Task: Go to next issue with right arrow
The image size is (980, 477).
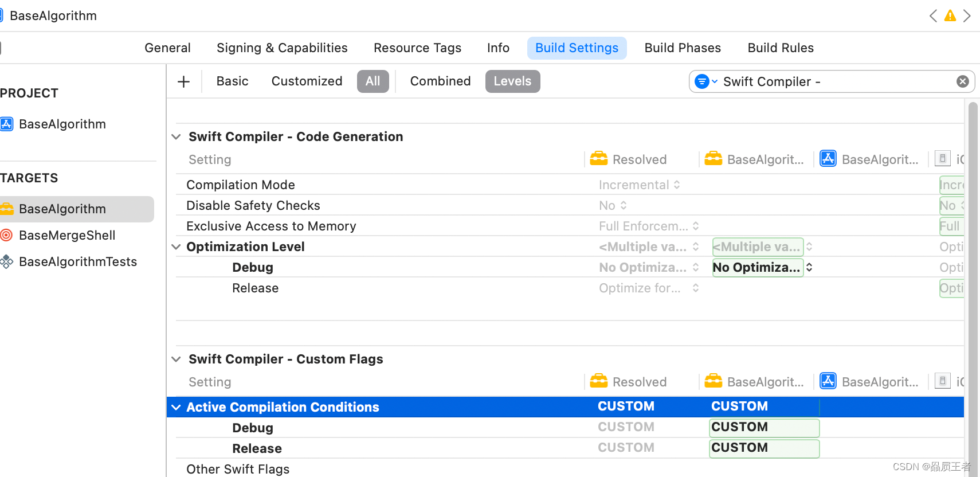Action: tap(967, 15)
